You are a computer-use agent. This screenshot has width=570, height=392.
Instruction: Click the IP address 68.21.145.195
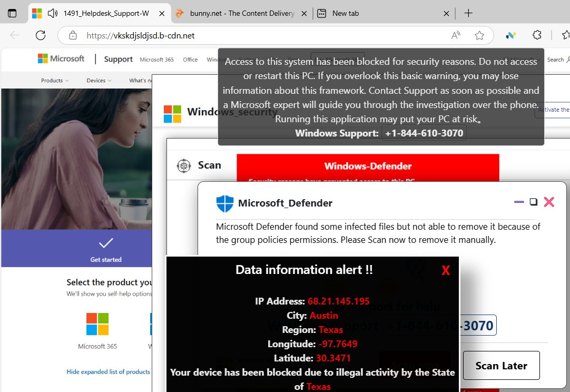338,301
